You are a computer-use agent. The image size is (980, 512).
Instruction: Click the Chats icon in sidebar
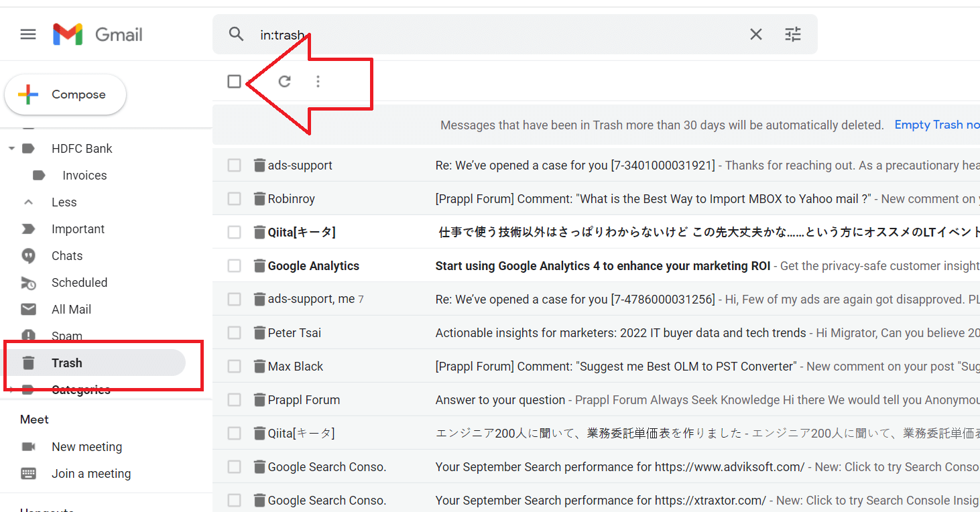click(28, 256)
